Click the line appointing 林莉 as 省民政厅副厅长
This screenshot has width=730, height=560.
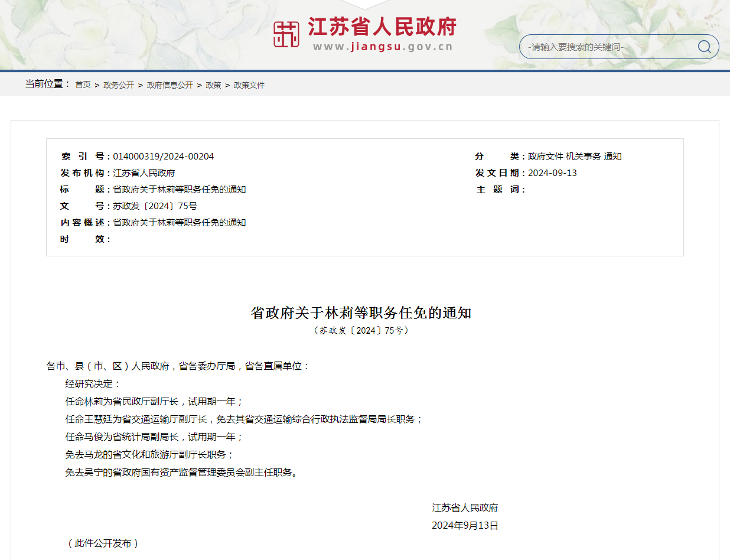point(154,402)
